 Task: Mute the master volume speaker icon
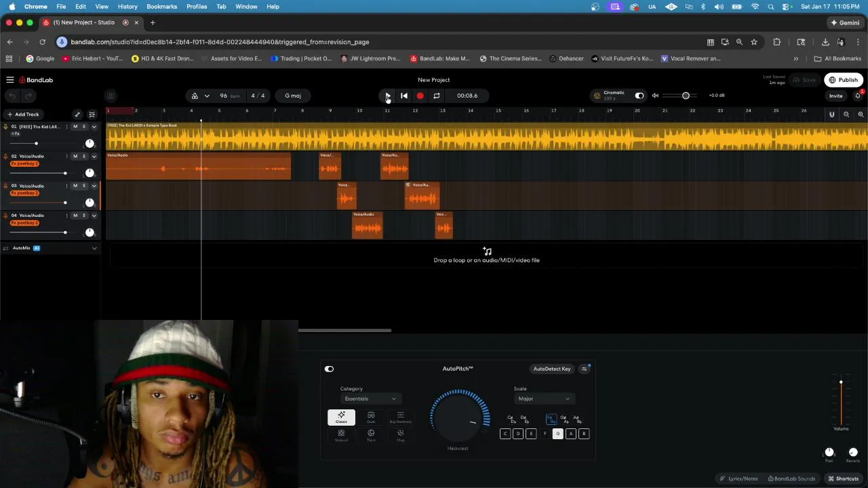point(655,96)
